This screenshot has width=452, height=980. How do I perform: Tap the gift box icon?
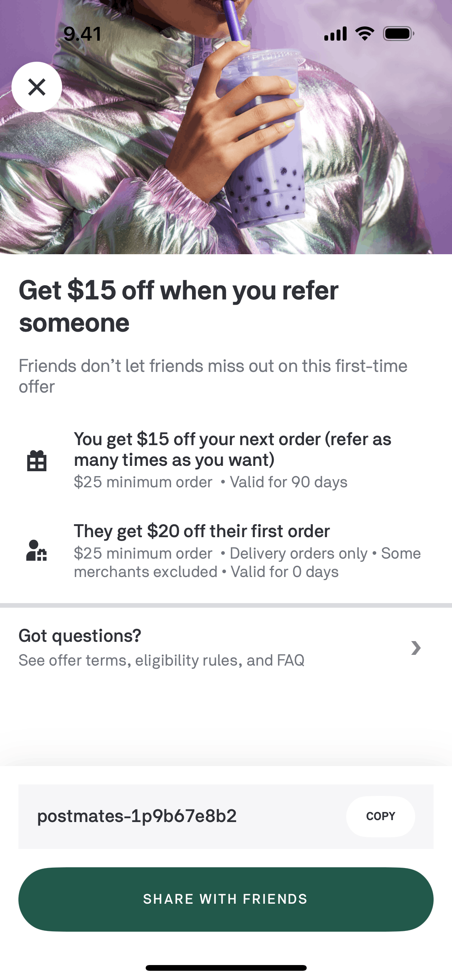click(x=37, y=460)
